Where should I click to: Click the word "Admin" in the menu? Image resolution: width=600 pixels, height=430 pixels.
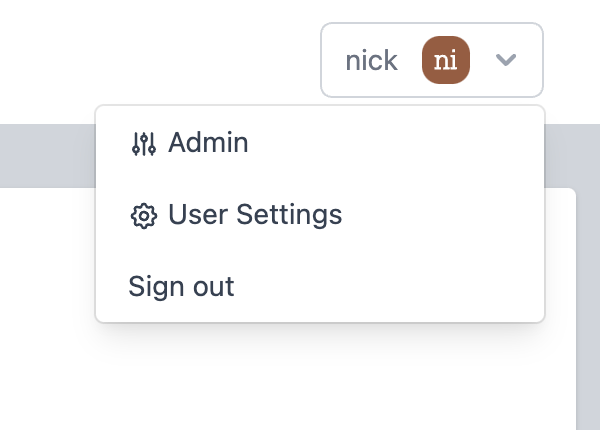(x=208, y=143)
